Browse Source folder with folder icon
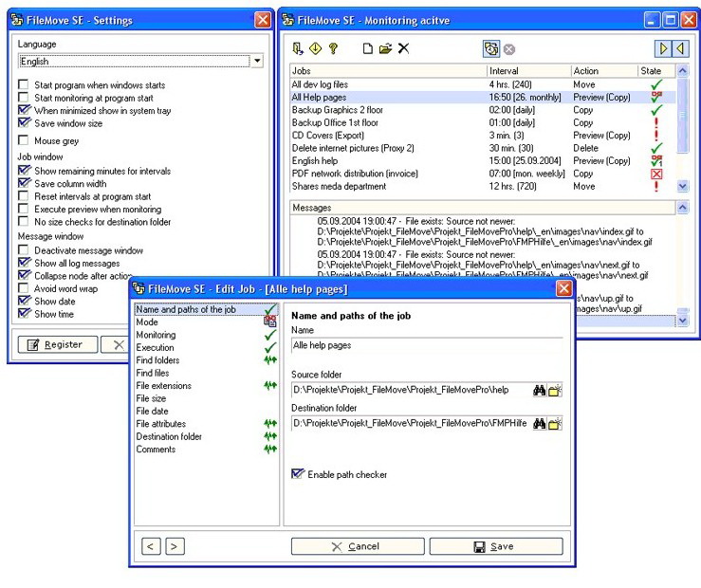The image size is (701, 588). pyautogui.click(x=555, y=390)
